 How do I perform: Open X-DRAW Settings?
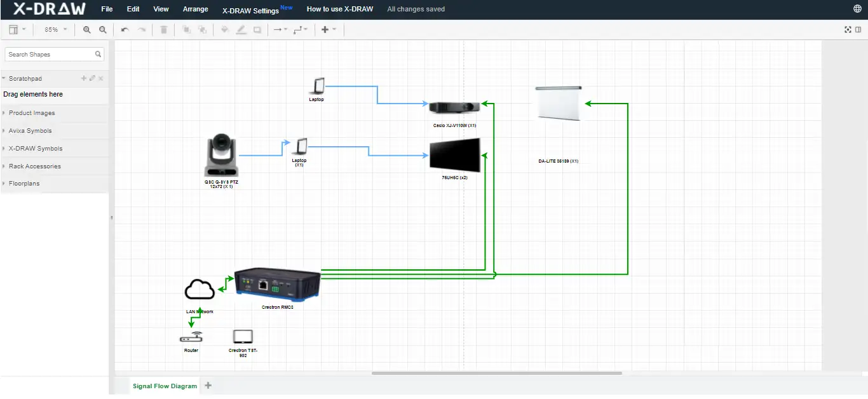click(x=250, y=10)
